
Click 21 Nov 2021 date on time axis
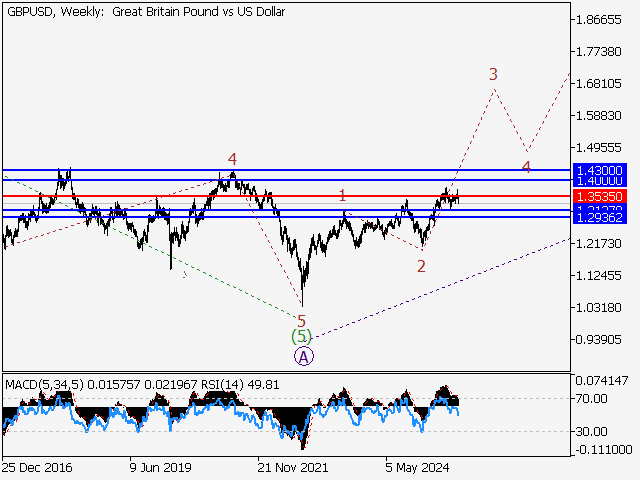pyautogui.click(x=290, y=467)
